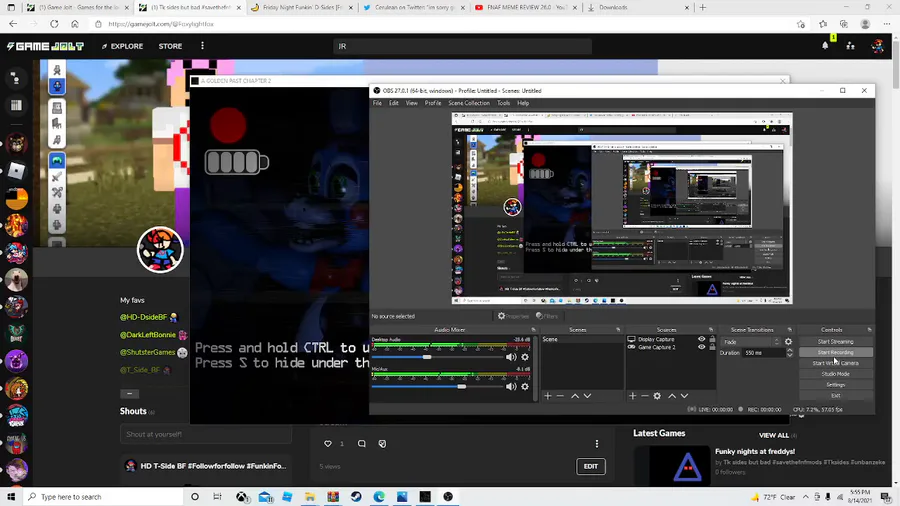Open Task View on taskbar
The width and height of the screenshot is (900, 506).
point(217,497)
